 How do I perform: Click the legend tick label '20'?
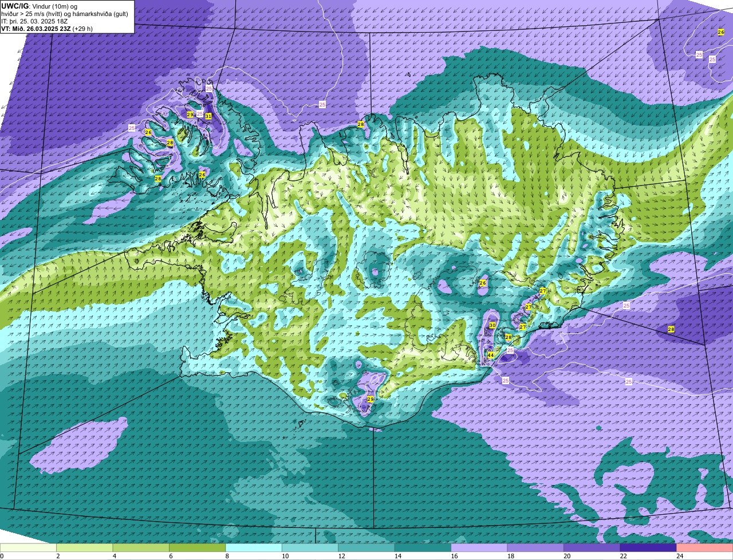567,555
